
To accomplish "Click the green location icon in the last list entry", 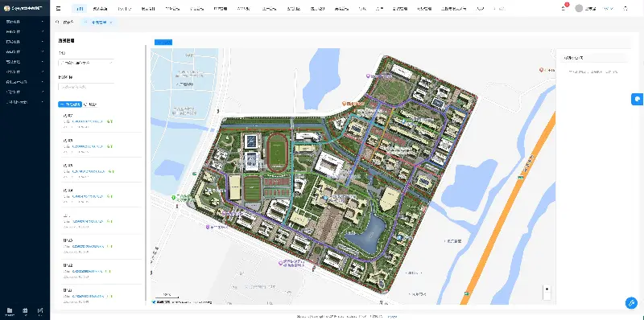I will point(109,296).
